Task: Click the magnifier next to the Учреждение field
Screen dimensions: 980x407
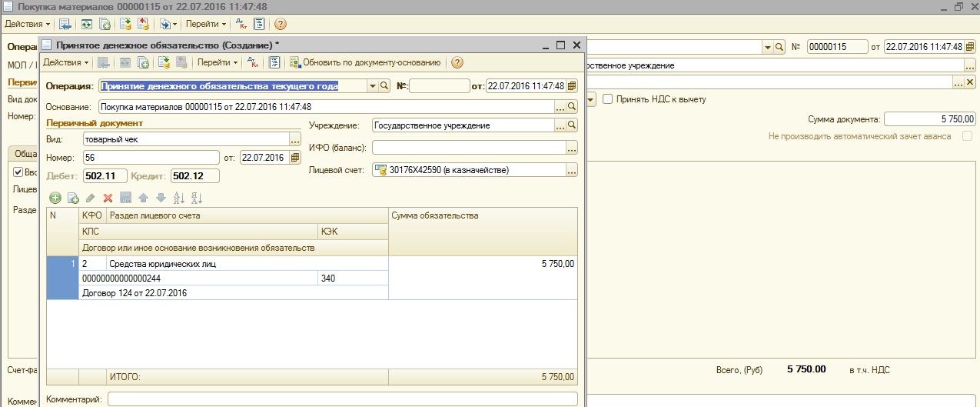Action: (572, 125)
